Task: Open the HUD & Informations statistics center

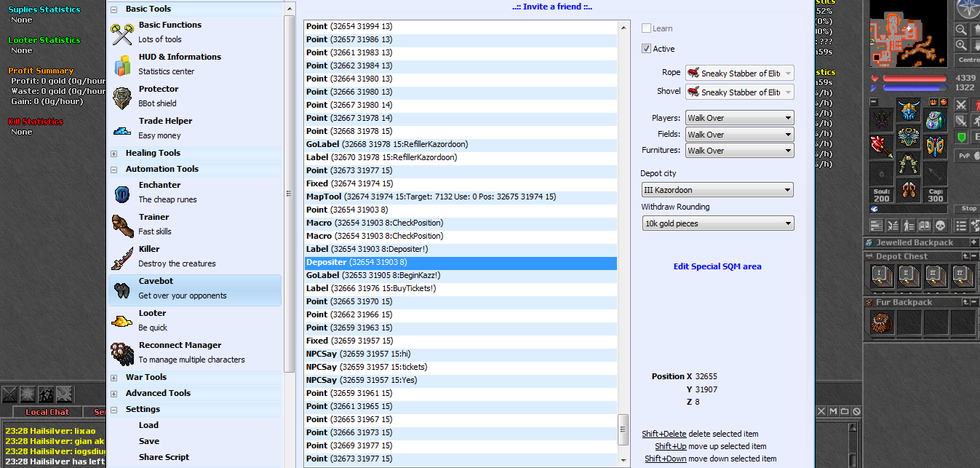Action: point(179,57)
